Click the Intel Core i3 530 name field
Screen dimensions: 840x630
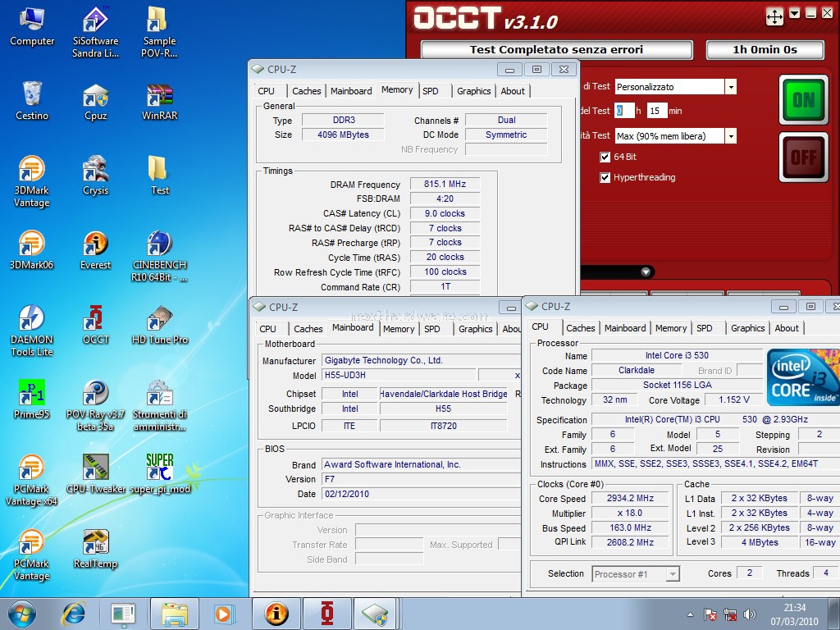coord(677,356)
